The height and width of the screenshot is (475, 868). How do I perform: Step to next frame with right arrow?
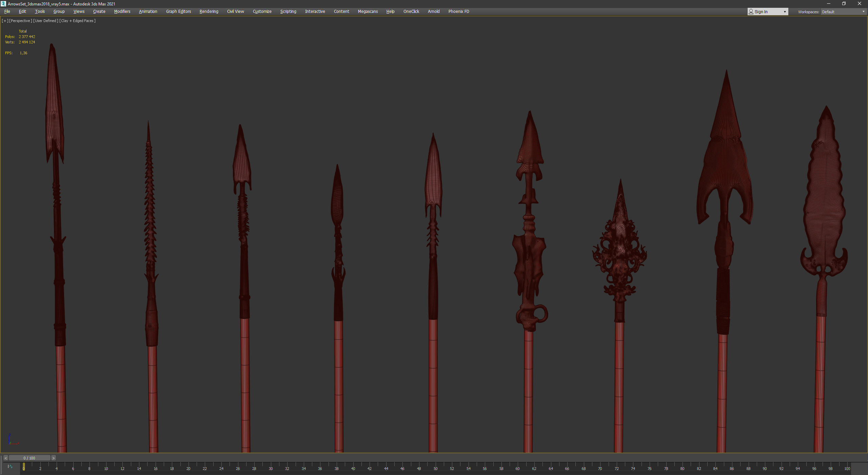click(x=53, y=458)
